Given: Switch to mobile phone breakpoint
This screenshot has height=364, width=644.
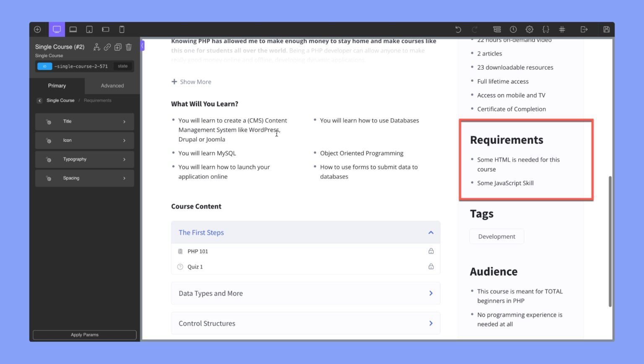Looking at the screenshot, I should pyautogui.click(x=122, y=29).
